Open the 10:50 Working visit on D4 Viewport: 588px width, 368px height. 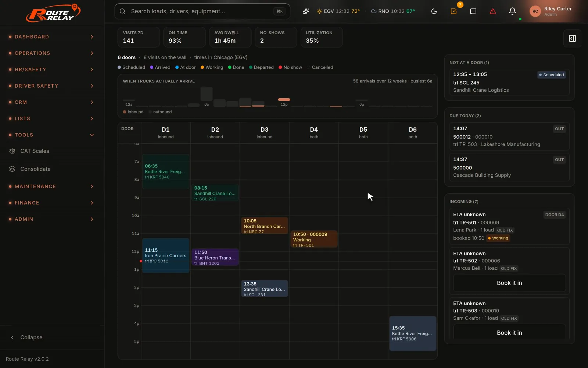point(314,239)
